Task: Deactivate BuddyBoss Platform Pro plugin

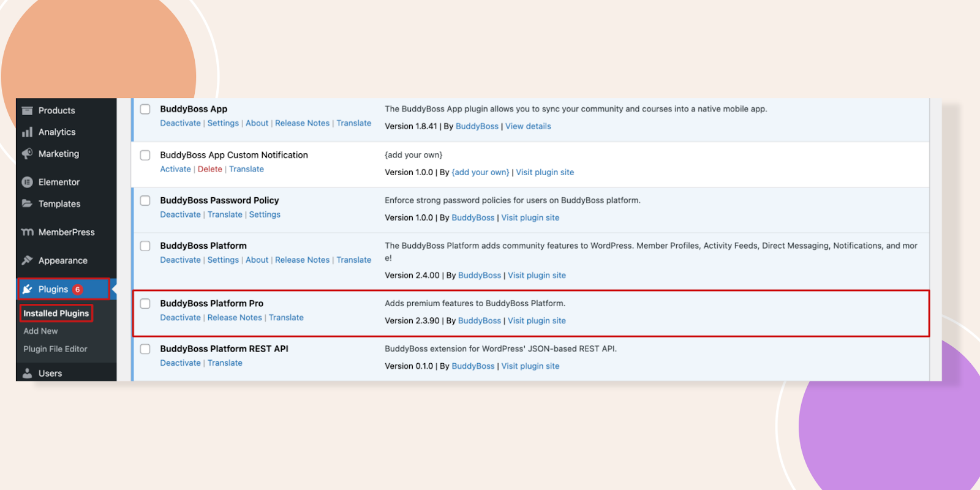Action: [180, 317]
